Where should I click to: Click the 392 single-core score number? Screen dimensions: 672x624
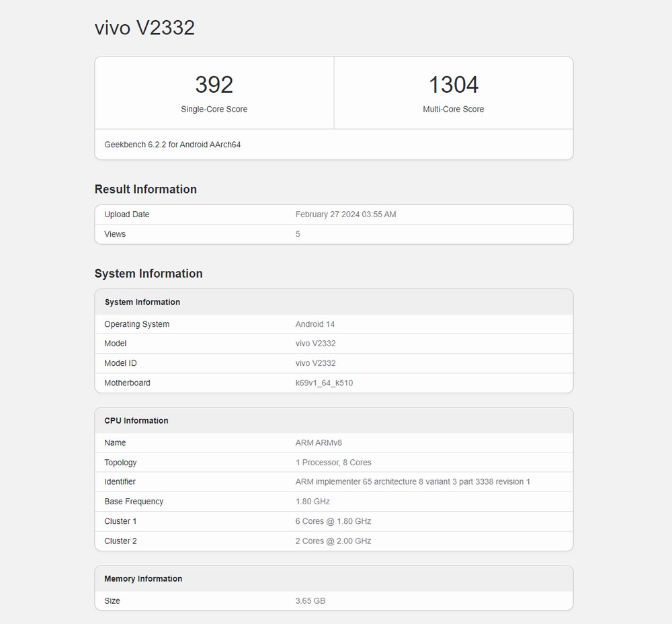click(214, 85)
